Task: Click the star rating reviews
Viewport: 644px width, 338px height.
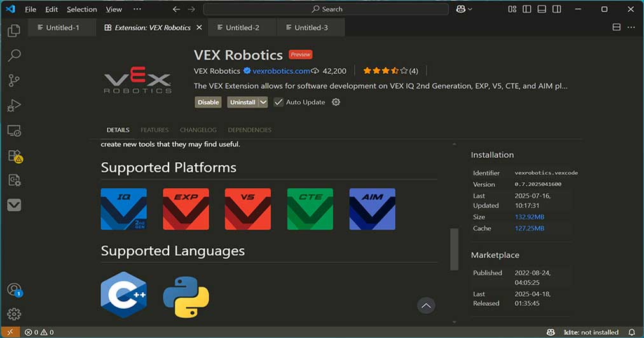Action: (x=390, y=71)
